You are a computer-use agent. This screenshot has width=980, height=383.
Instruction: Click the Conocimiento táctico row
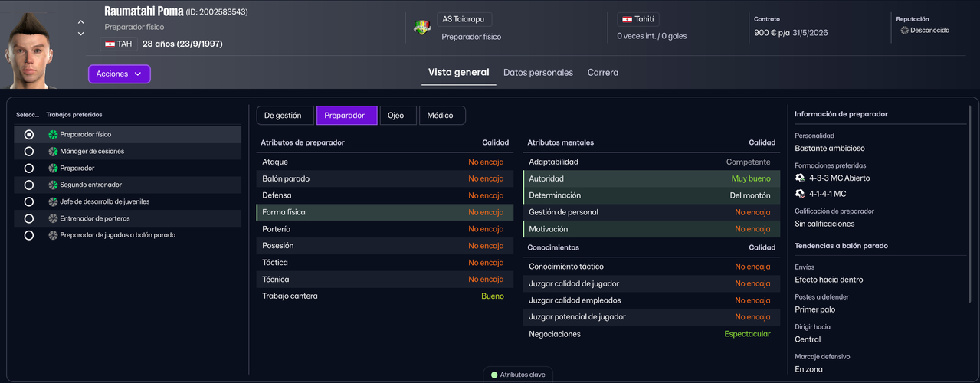pyautogui.click(x=651, y=267)
